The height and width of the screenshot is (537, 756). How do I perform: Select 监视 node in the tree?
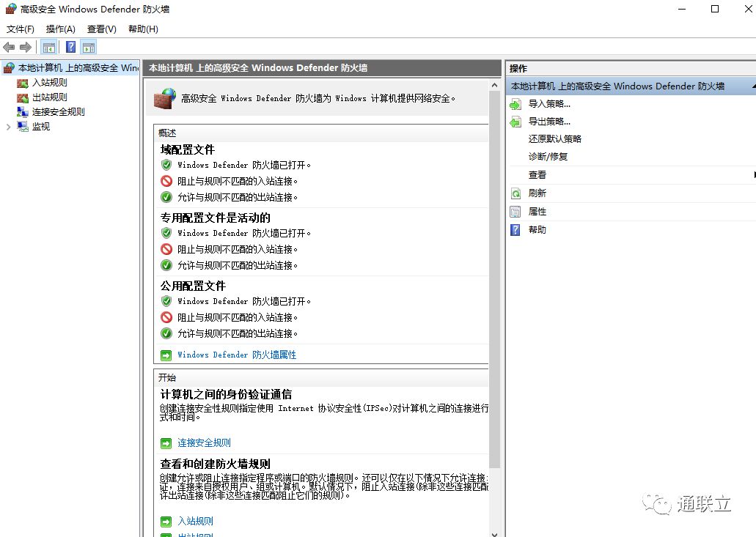[x=41, y=127]
